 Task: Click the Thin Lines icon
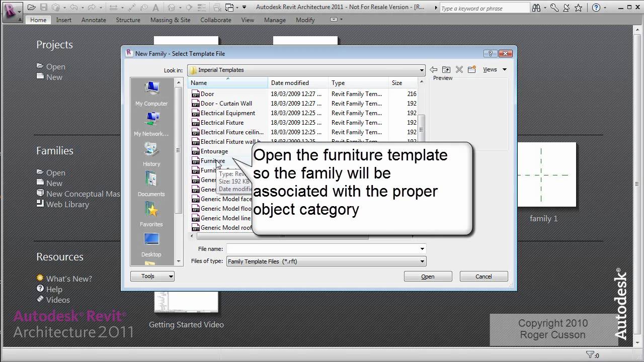[201, 8]
